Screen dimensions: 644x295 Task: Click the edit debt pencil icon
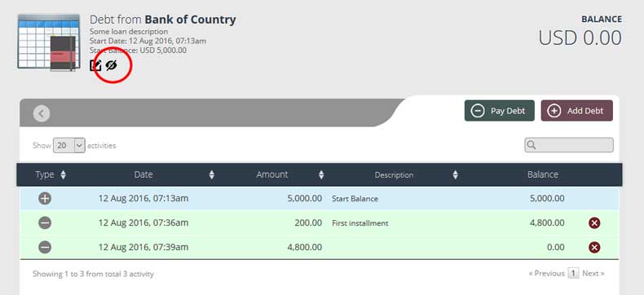[95, 65]
